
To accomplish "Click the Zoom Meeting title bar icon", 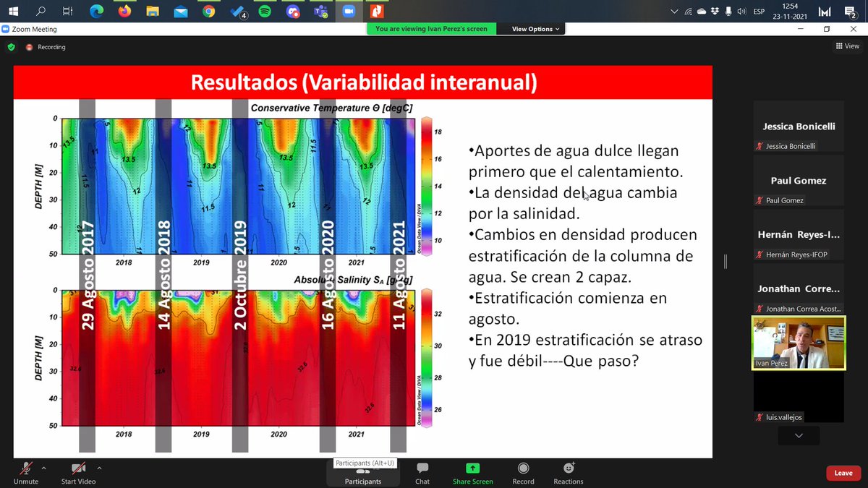I will pyautogui.click(x=6, y=30).
